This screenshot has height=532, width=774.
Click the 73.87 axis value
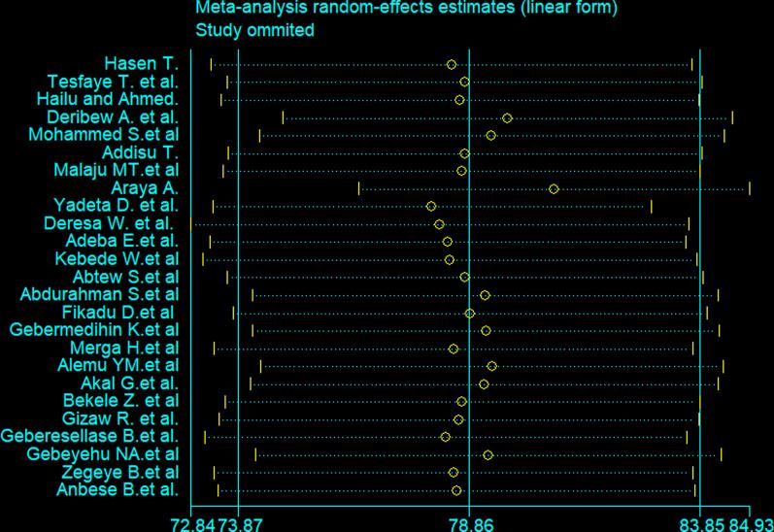(x=239, y=524)
